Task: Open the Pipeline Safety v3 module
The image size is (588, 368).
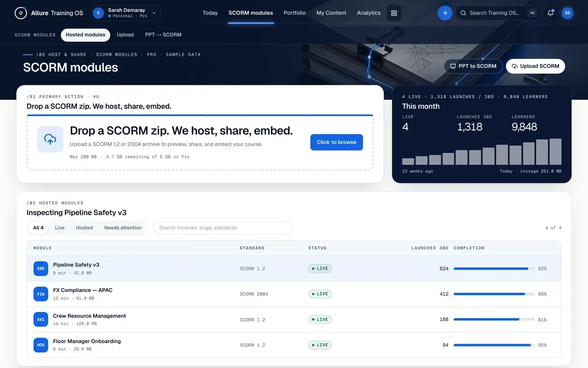Action: click(294, 269)
